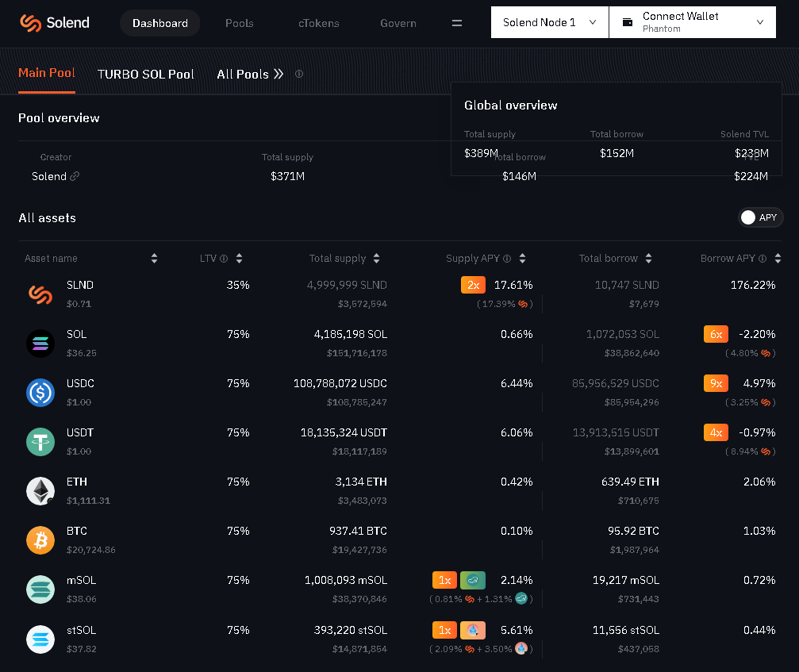Select the ETH token icon
The width and height of the screenshot is (799, 672).
(x=40, y=491)
